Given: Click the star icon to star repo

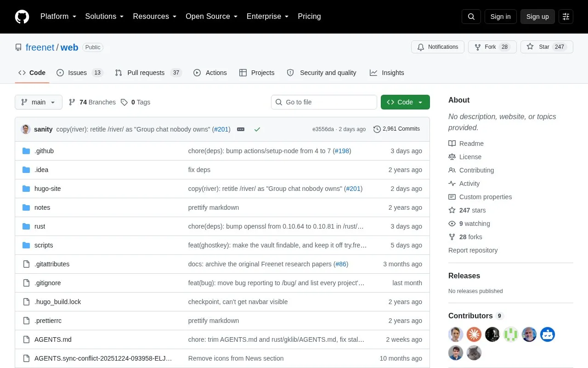Looking at the screenshot, I should click(x=530, y=47).
